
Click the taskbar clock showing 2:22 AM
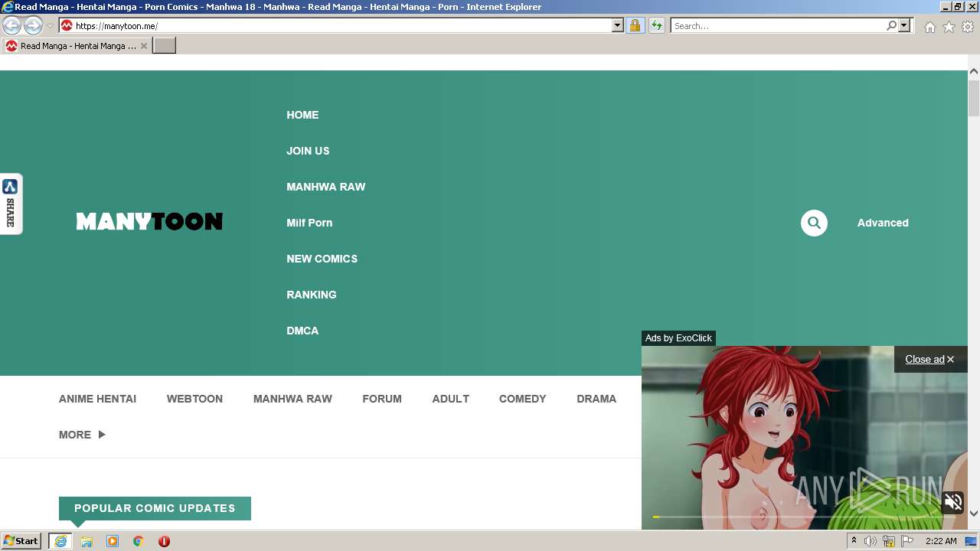coord(941,541)
